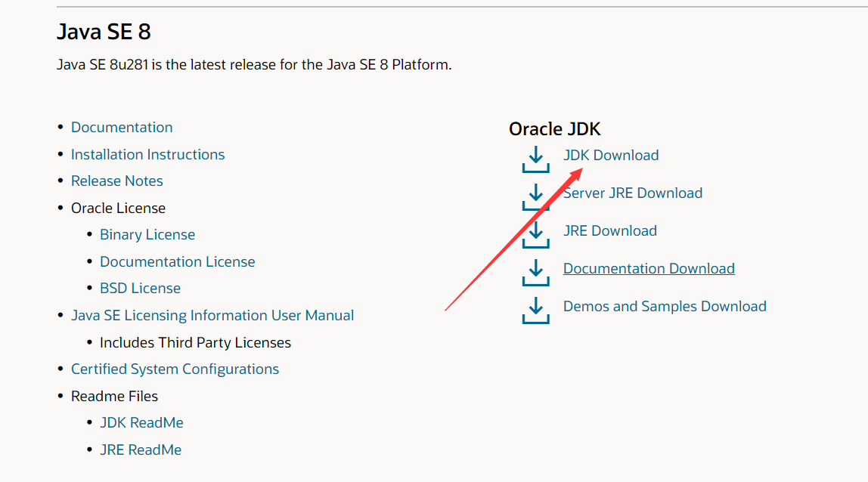The height and width of the screenshot is (482, 868).
Task: View the Certified System Configurations
Action: click(x=175, y=369)
